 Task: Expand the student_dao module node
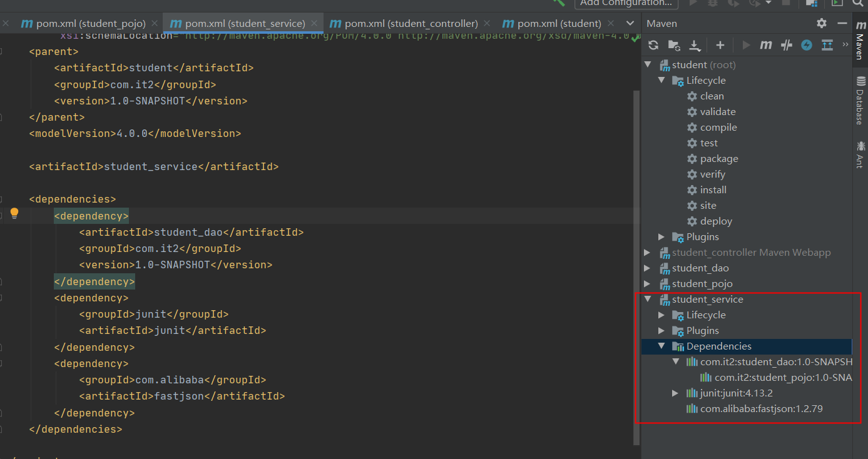tap(648, 268)
